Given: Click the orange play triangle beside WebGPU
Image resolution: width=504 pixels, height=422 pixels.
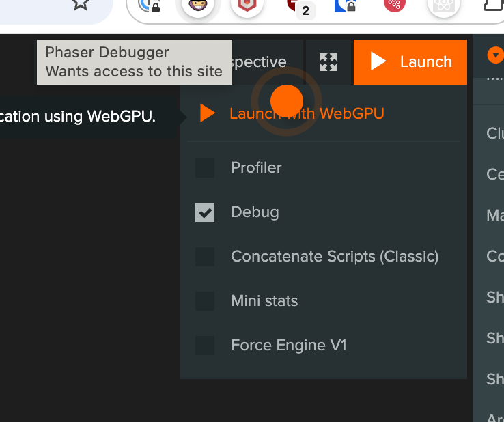Looking at the screenshot, I should click(208, 113).
